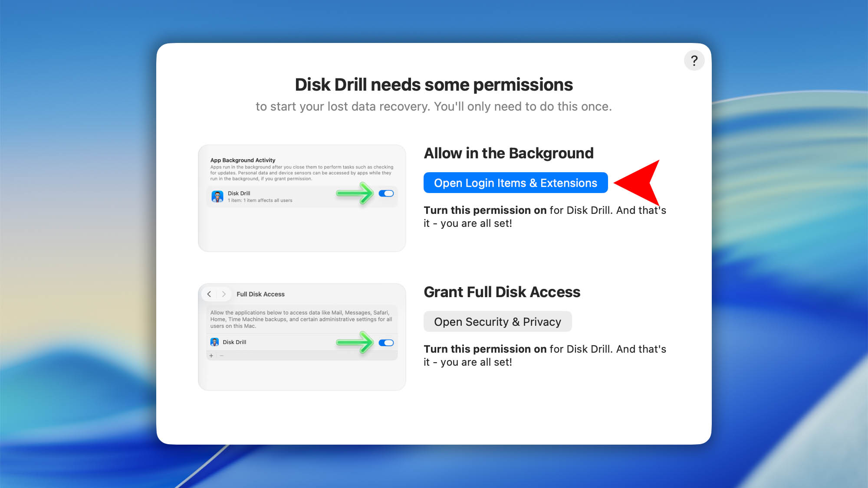Image resolution: width=868 pixels, height=488 pixels.
Task: Click the Disk Drill app icon in Full Disk Access
Action: pos(214,342)
